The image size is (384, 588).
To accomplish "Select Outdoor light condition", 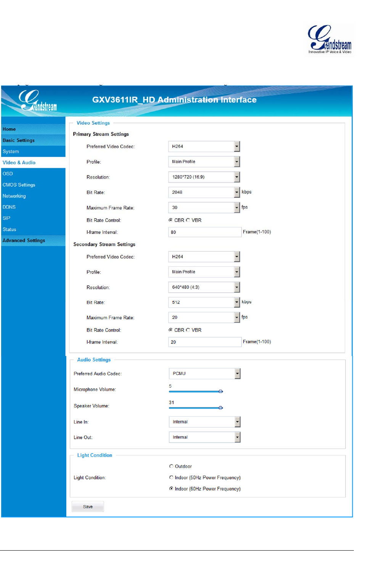I will coord(171,466).
